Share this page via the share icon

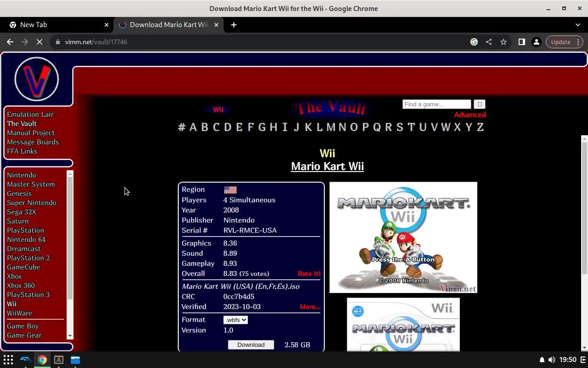coord(489,42)
